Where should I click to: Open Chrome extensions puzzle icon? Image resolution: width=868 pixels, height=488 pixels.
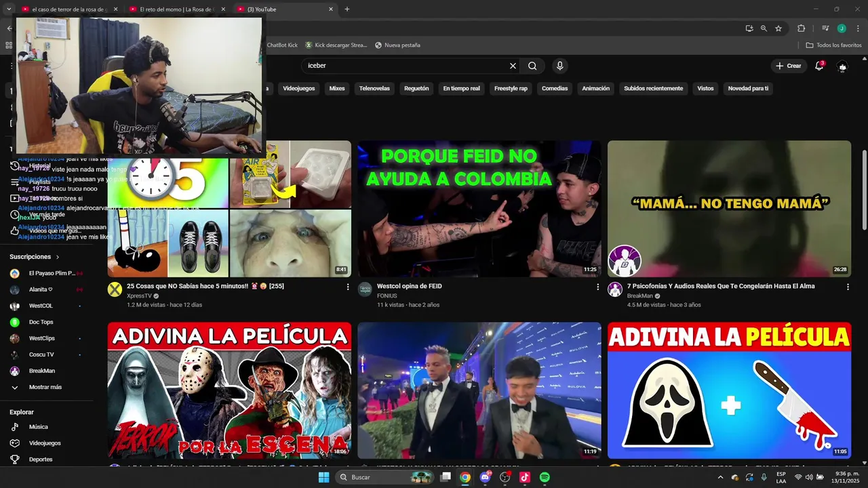tap(802, 28)
